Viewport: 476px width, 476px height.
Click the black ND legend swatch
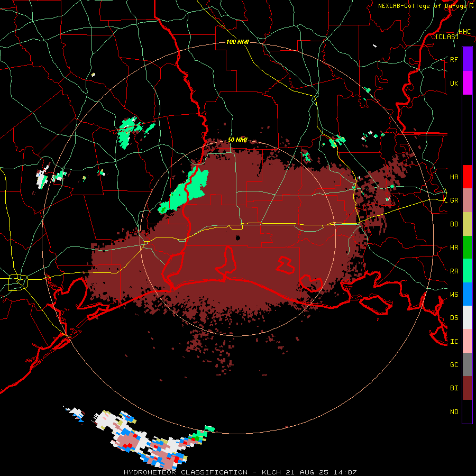(x=467, y=411)
